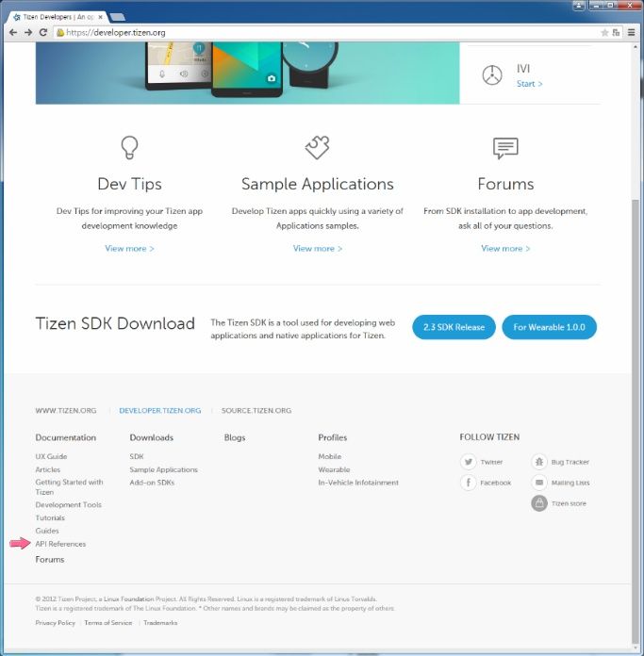The height and width of the screenshot is (656, 644).
Task: Click the address bar URL field
Action: (326, 32)
